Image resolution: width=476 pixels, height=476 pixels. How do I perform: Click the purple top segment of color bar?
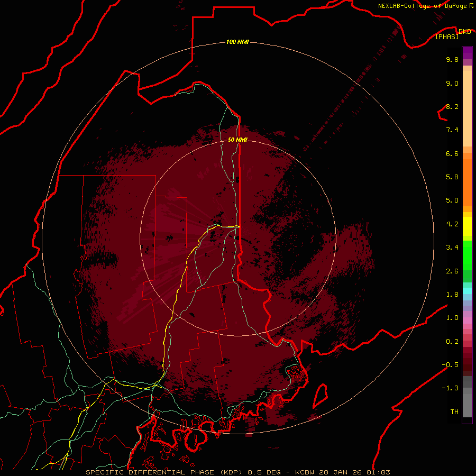click(x=467, y=53)
